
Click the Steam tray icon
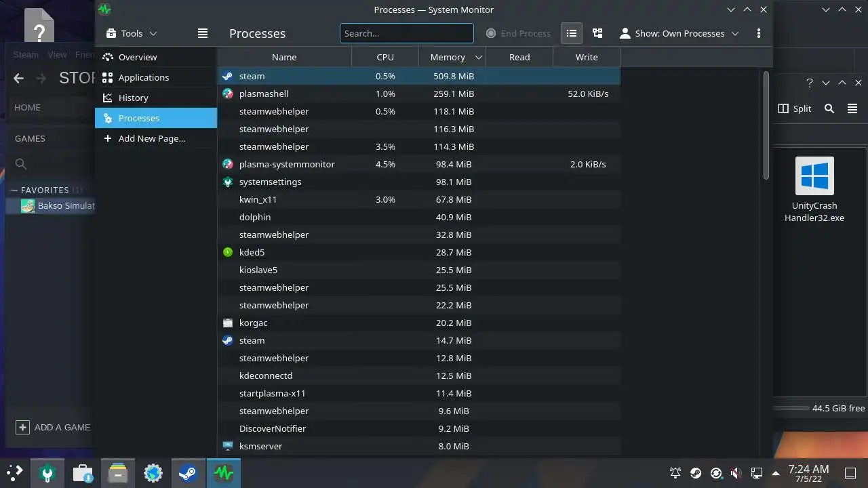pyautogui.click(x=696, y=473)
